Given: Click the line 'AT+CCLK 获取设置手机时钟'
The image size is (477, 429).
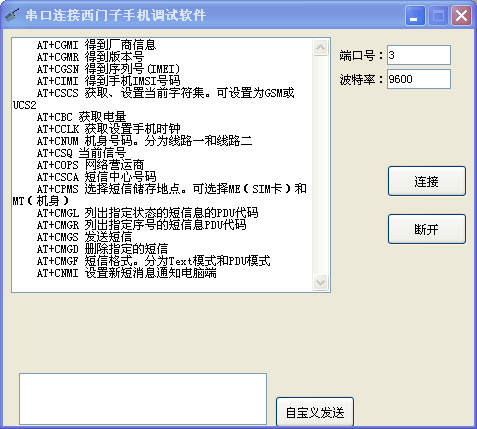Looking at the screenshot, I should (x=108, y=129).
